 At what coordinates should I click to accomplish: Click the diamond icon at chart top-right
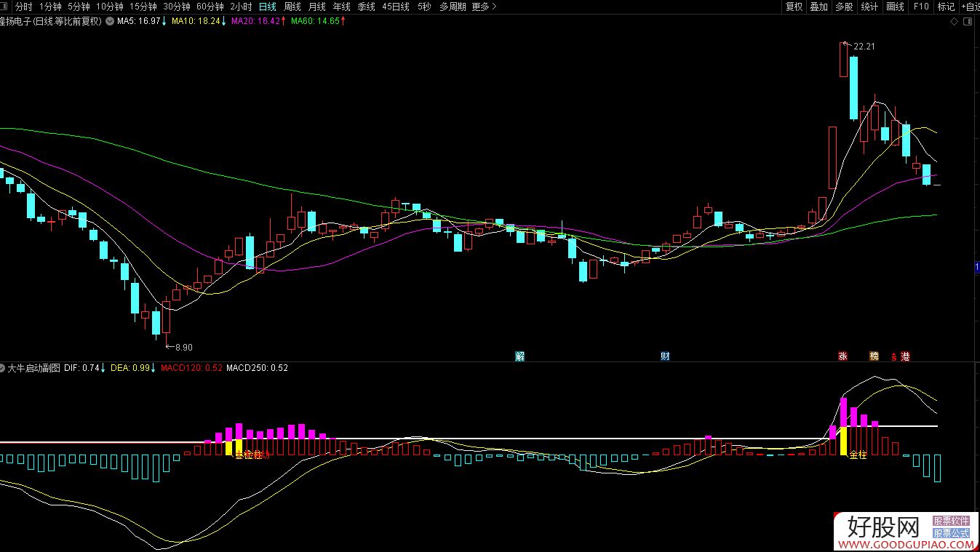(954, 22)
